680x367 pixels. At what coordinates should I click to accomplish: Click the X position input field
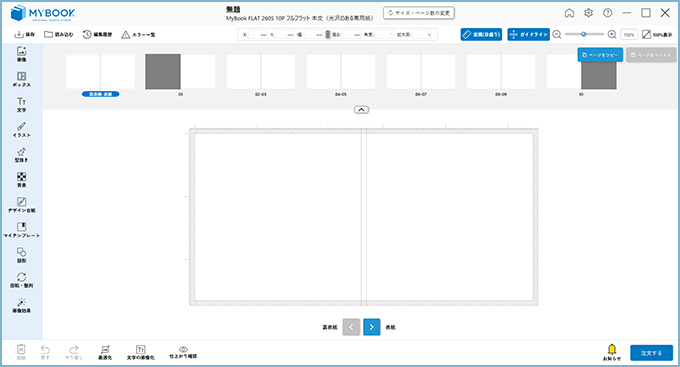pyautogui.click(x=258, y=34)
